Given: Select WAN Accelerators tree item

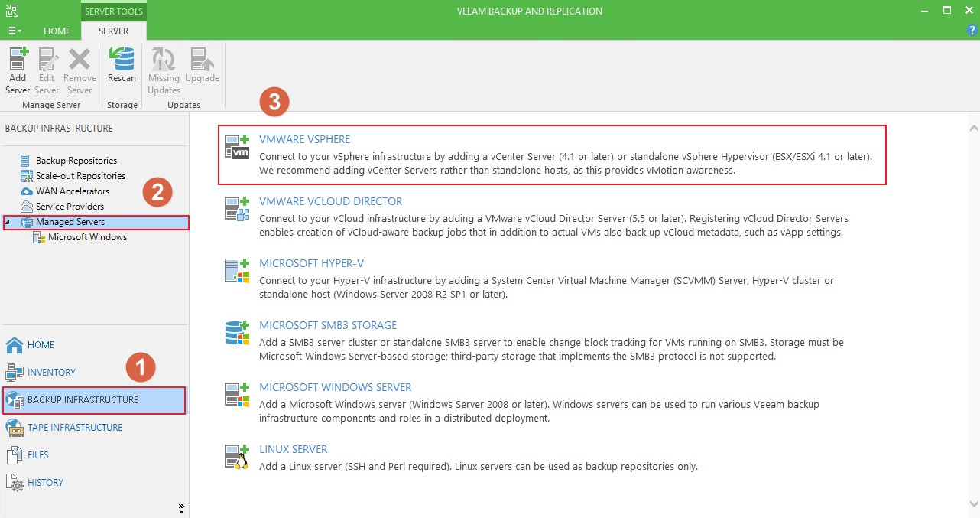Looking at the screenshot, I should [72, 191].
